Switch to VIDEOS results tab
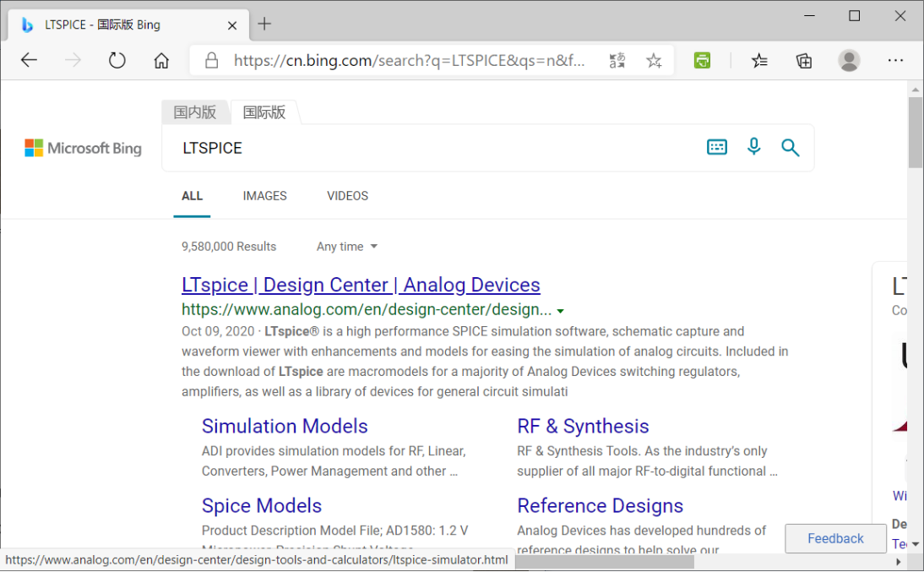Screen dimensions: 924x572 pyautogui.click(x=347, y=196)
